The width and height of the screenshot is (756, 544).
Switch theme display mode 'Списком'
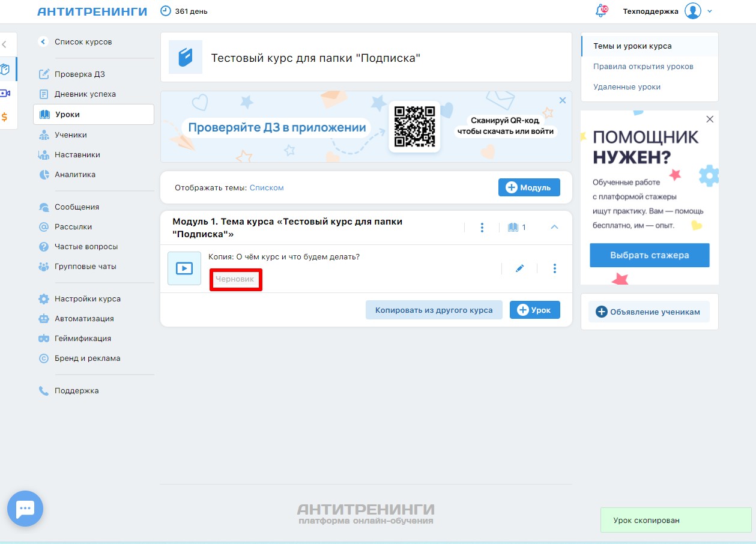coord(267,187)
